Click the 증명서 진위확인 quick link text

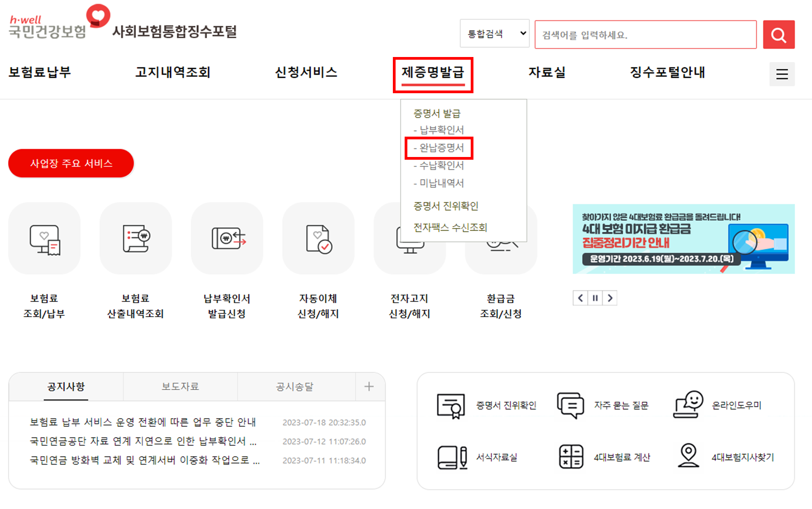coord(506,405)
